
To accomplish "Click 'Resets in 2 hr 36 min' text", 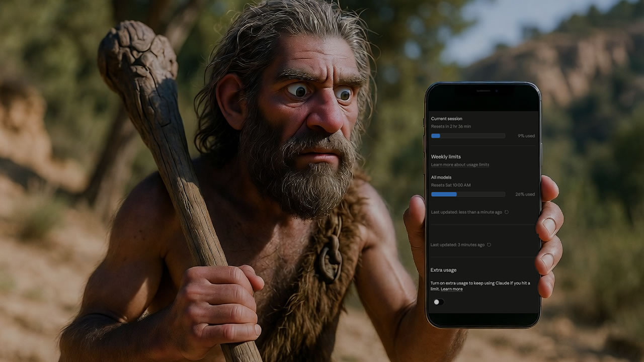I will [x=451, y=127].
